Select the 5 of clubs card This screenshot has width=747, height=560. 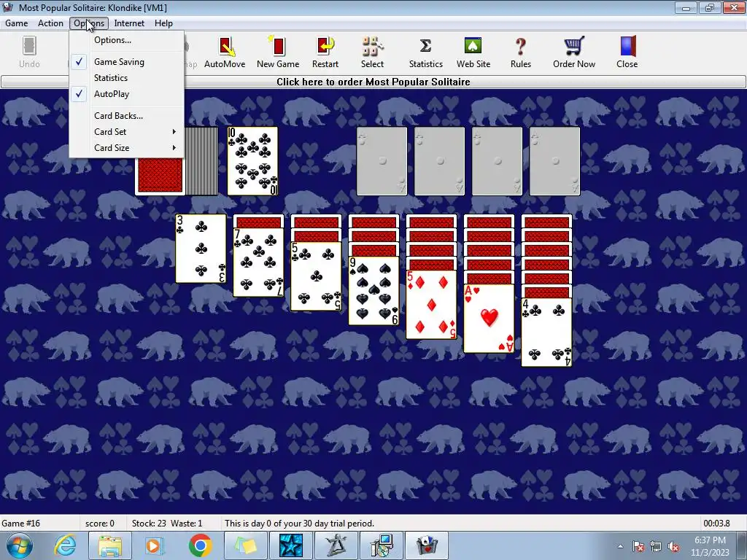coord(317,276)
